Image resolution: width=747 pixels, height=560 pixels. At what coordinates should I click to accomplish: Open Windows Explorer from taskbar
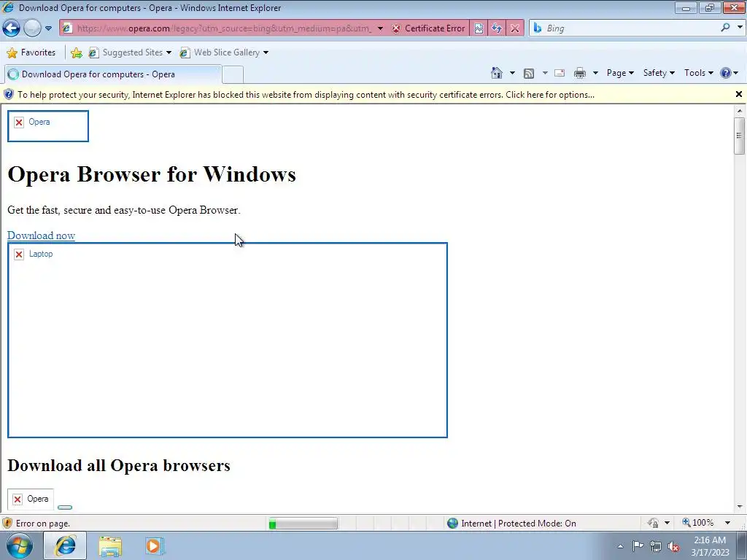(110, 546)
